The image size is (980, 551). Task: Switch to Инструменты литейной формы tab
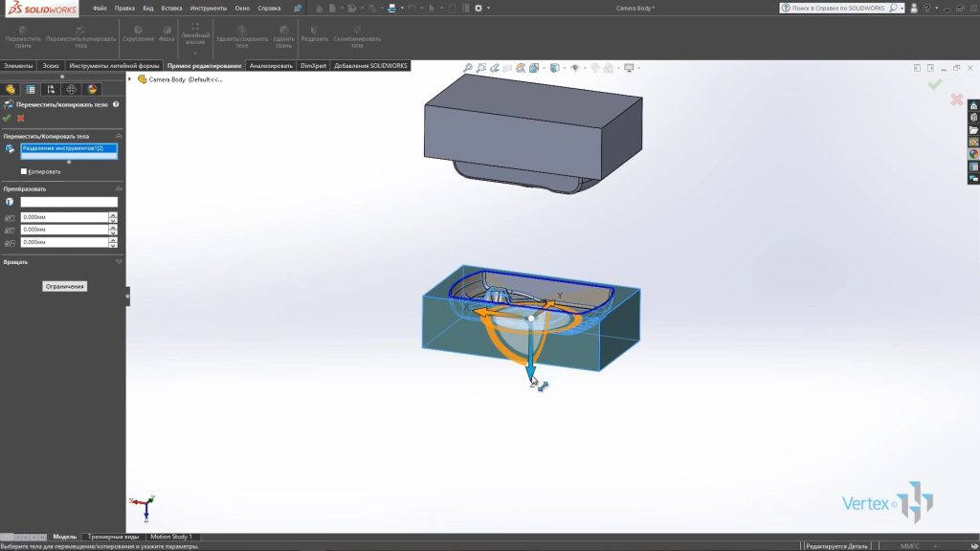(114, 66)
